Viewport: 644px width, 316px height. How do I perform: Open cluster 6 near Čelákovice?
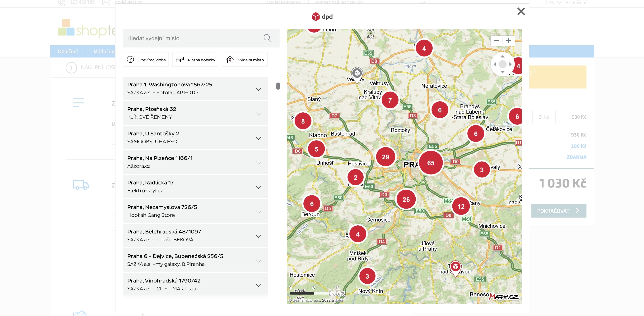475,134
